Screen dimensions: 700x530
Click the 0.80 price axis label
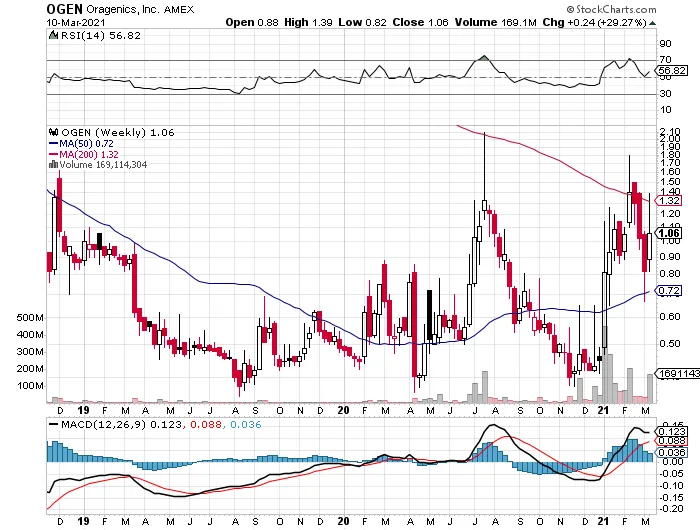click(670, 274)
